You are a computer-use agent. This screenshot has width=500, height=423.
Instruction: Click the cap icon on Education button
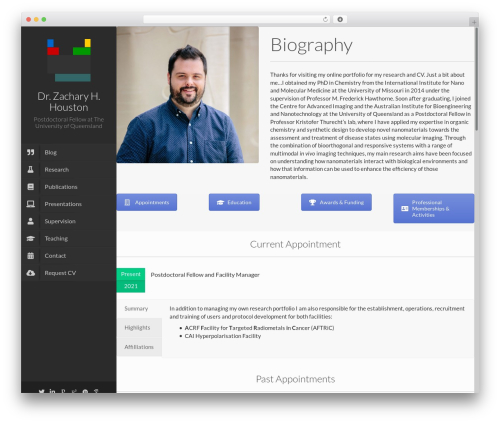pos(220,202)
